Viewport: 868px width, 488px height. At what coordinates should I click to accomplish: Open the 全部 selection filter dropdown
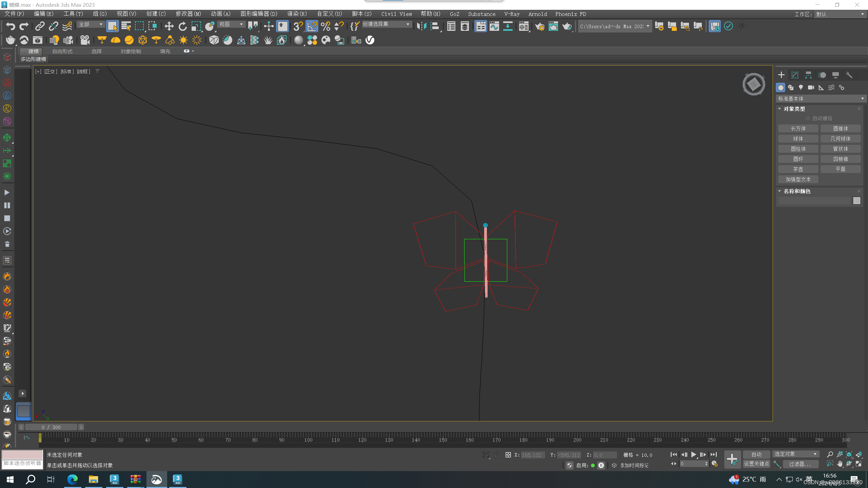point(91,24)
